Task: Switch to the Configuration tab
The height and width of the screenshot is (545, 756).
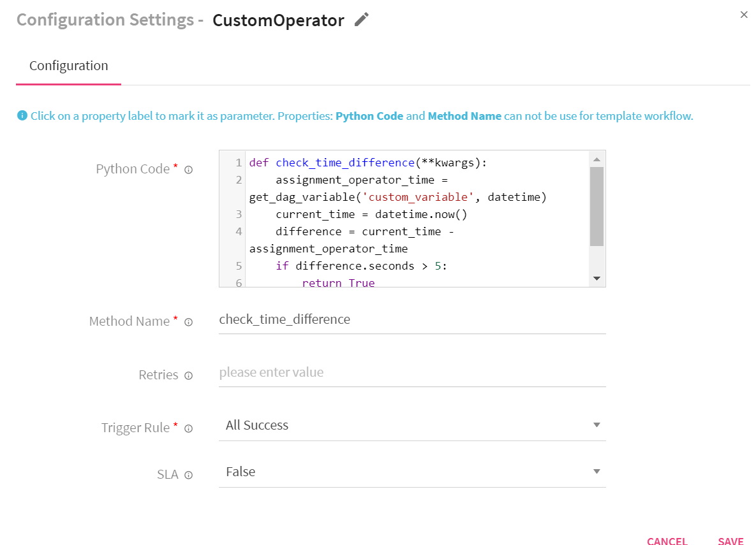Action: tap(68, 65)
